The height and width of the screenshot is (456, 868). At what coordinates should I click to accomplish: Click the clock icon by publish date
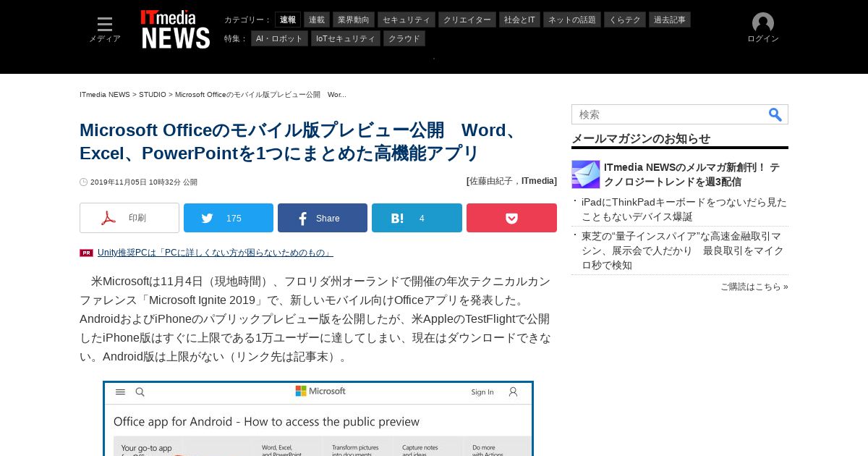click(83, 182)
